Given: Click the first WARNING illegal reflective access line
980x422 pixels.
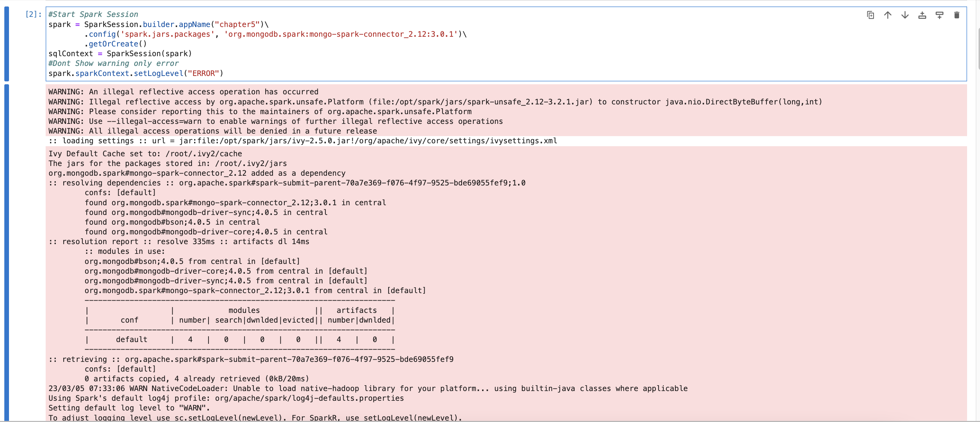Looking at the screenshot, I should tap(183, 92).
